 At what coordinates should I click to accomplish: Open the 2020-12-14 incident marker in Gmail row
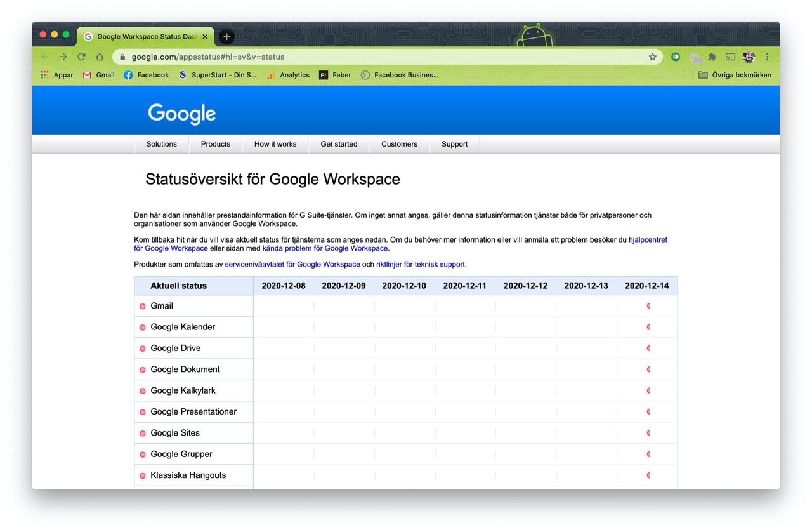click(648, 306)
